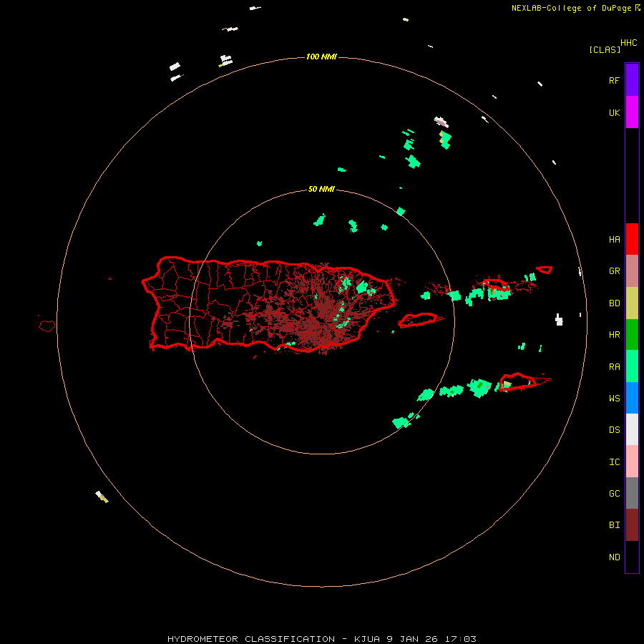644x644 pixels.
Task: Select the gray GC legend swatch
Action: pos(632,493)
